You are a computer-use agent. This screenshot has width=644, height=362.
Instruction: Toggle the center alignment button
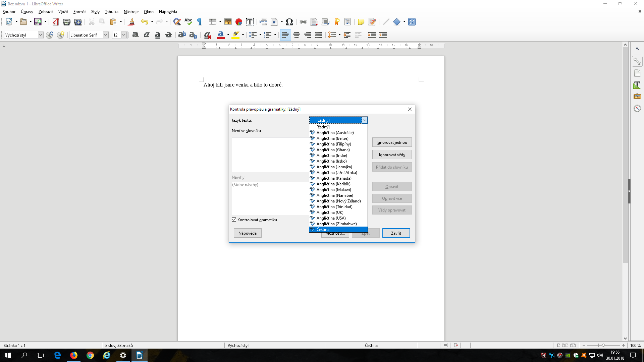(x=297, y=35)
